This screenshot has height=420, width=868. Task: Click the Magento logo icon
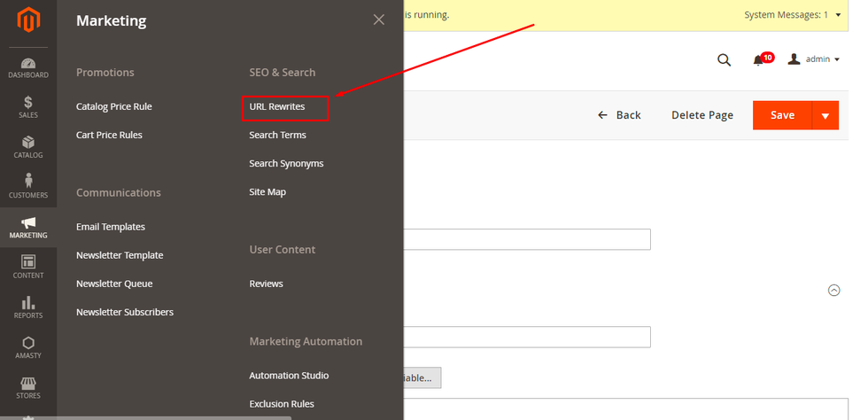pos(28,19)
